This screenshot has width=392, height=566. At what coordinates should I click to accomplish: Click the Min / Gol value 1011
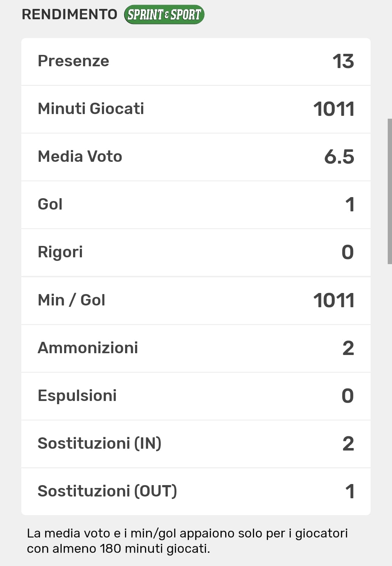[x=334, y=300]
